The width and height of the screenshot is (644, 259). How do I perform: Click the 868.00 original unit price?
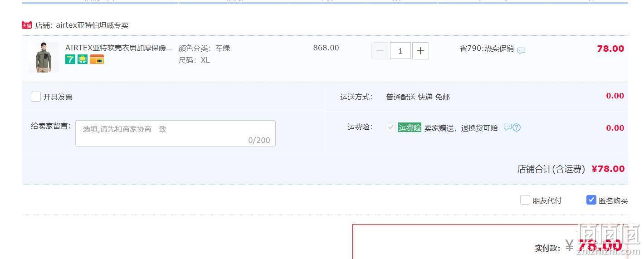point(326,48)
